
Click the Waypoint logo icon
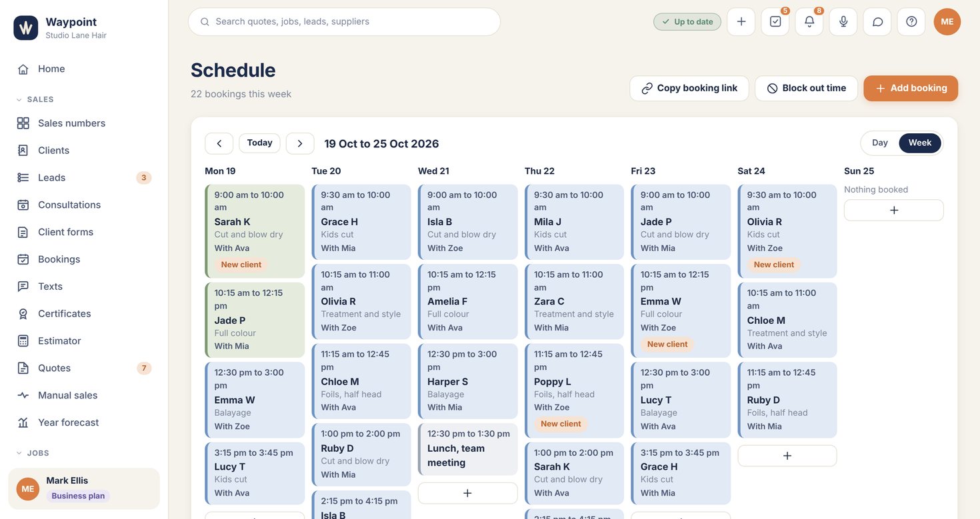26,28
